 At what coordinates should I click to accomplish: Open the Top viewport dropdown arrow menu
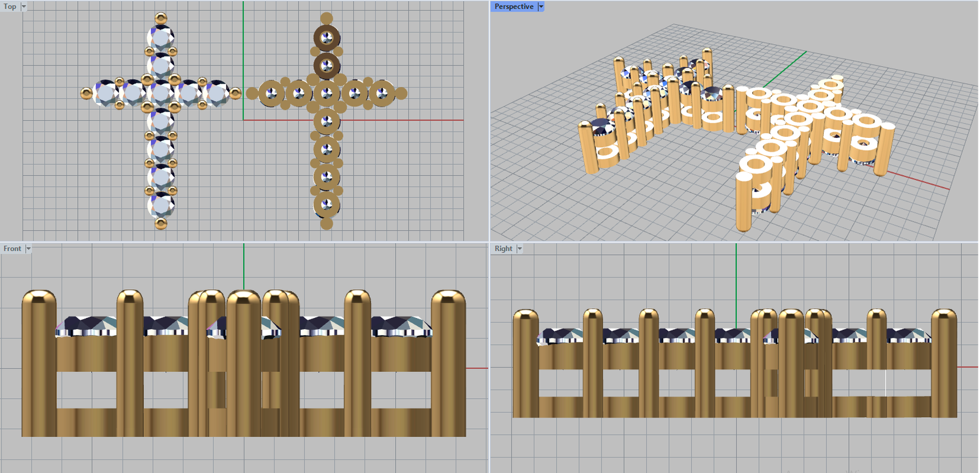coord(24,7)
